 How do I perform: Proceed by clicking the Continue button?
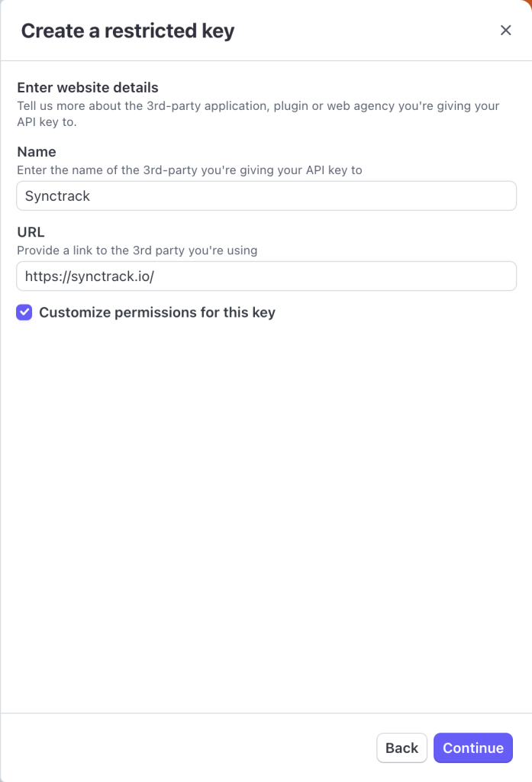tap(473, 748)
